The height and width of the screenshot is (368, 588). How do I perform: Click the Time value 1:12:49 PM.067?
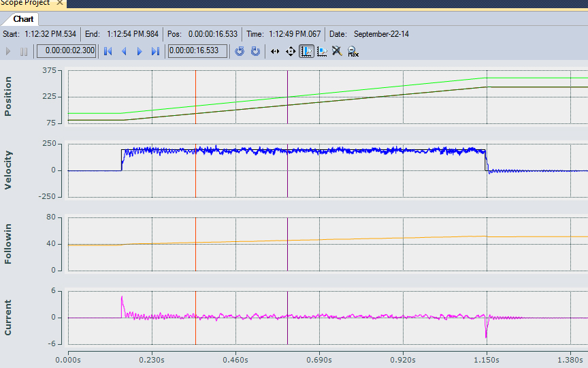(x=295, y=34)
